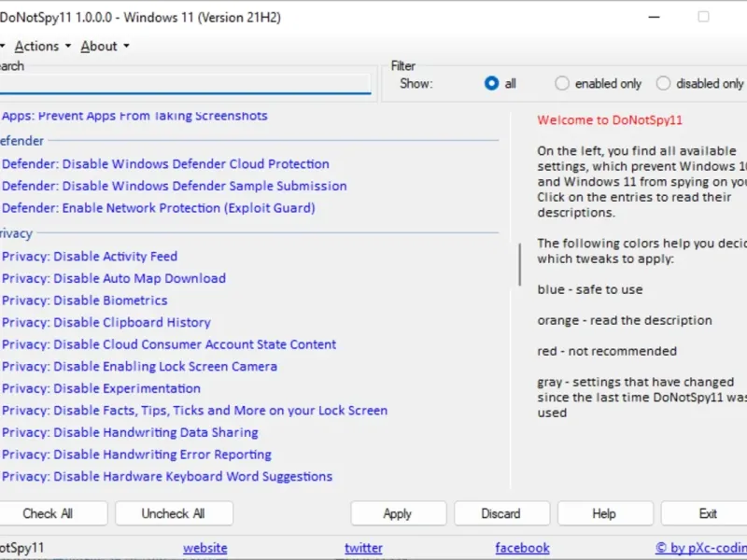Viewport: 747px width, 560px height.
Task: Select the "all" filter radio button
Action: [492, 83]
